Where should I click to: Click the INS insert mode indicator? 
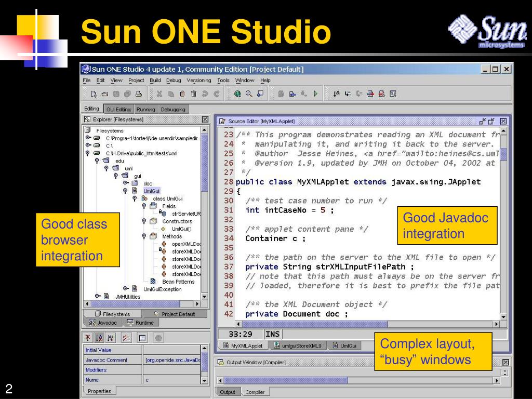click(272, 334)
